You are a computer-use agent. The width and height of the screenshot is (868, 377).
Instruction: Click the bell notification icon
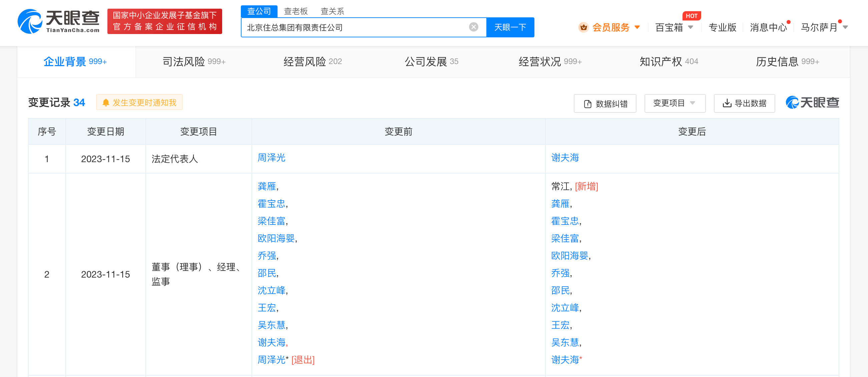(x=106, y=102)
